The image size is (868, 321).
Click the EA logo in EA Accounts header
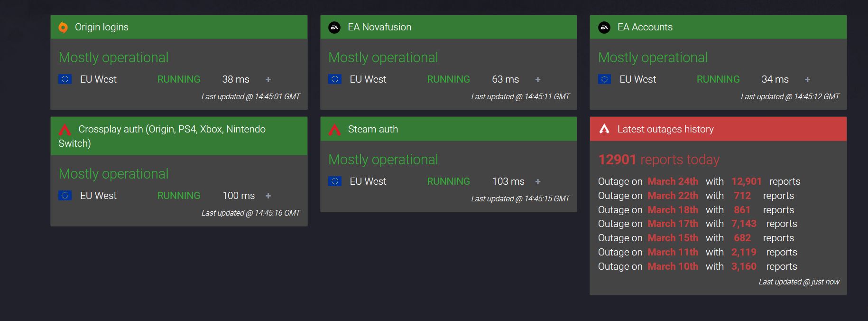coord(604,28)
